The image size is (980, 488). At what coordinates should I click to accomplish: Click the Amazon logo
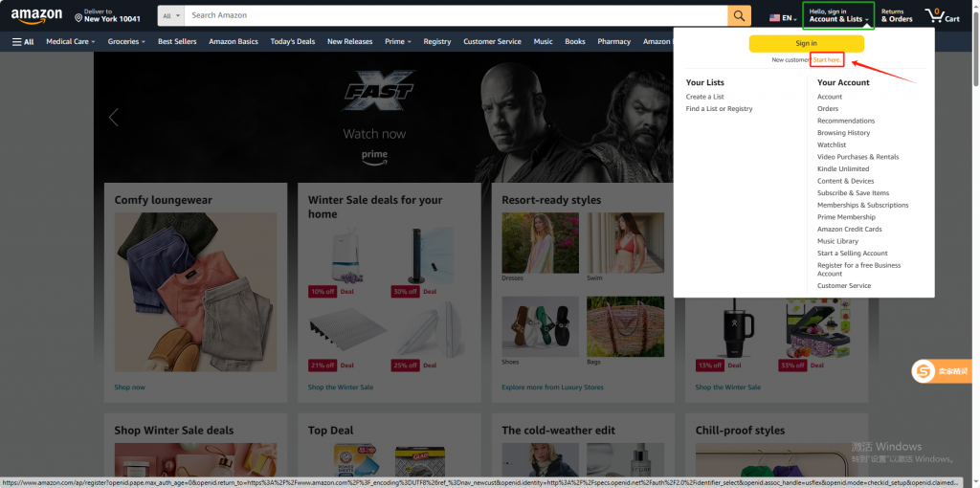click(36, 16)
